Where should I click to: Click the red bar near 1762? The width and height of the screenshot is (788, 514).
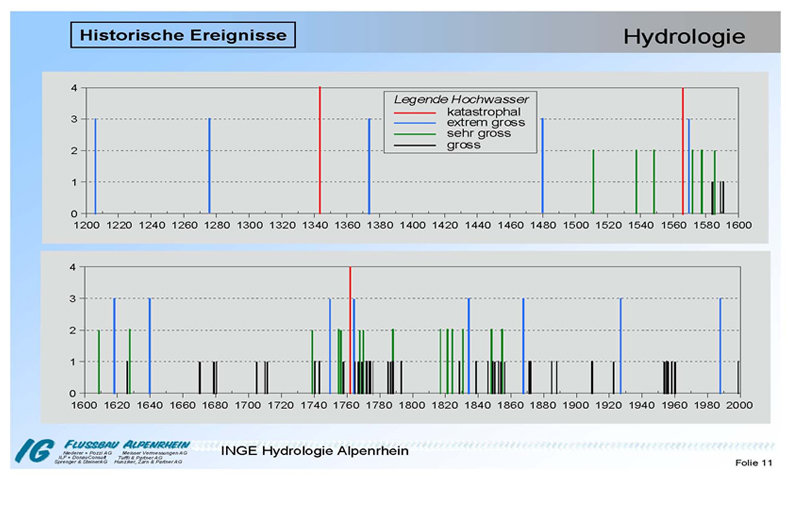point(350,330)
